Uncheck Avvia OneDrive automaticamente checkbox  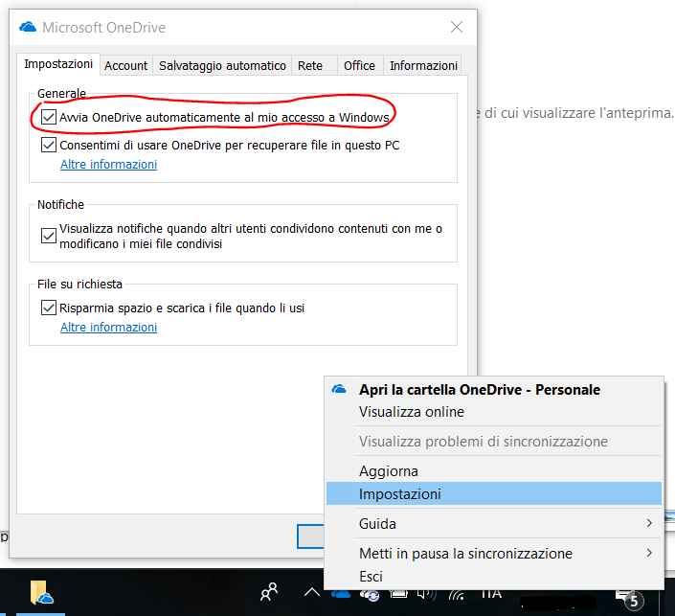[49, 117]
